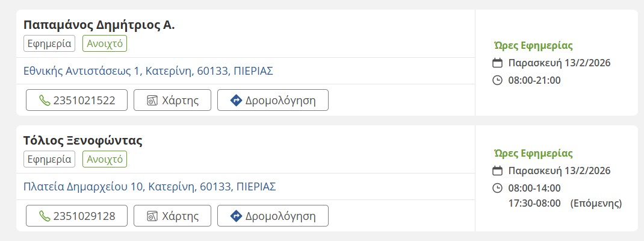Screen dimensions: 644x241
Task: Click directions icon in Παπαμάνος Δρομολόγηση button
Action: click(237, 101)
